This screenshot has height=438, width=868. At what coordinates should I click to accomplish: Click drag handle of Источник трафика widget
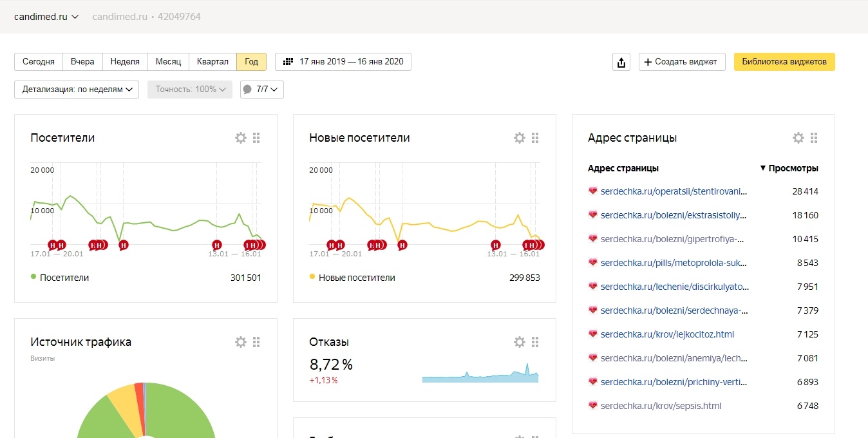256,342
